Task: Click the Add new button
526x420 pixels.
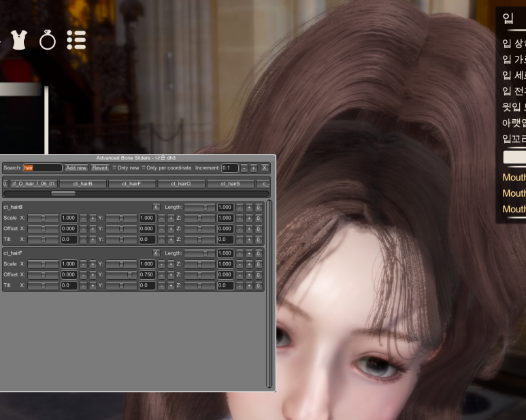Action: (x=76, y=167)
